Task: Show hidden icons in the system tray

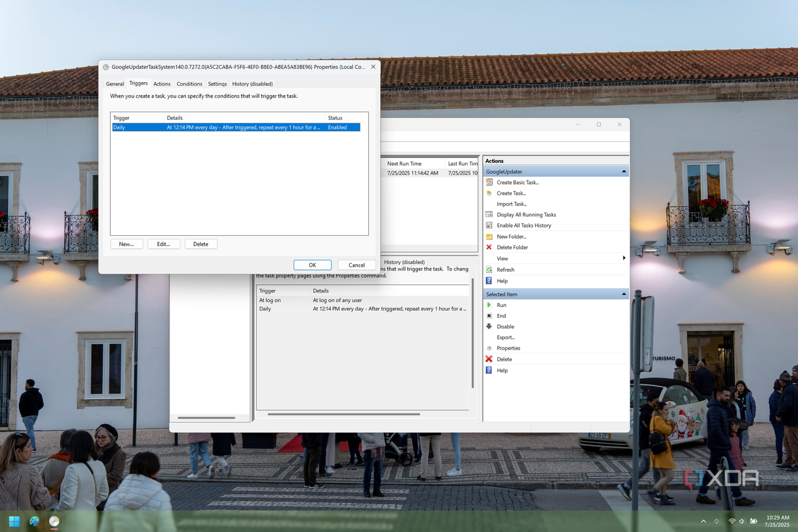Action: (703, 521)
